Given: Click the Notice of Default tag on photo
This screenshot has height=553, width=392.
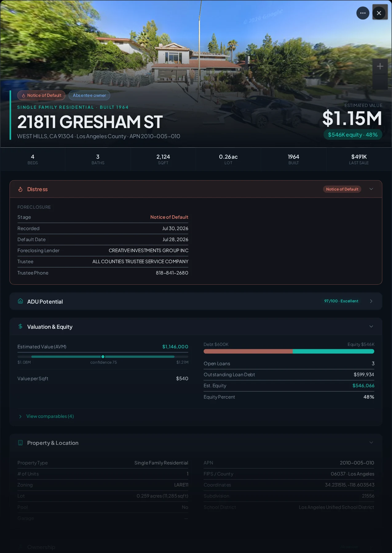Looking at the screenshot, I should [41, 95].
